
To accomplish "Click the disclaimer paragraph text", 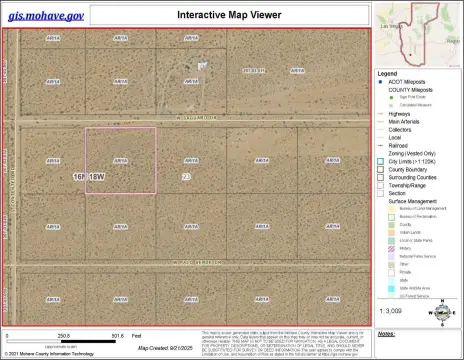I will tap(283, 344).
